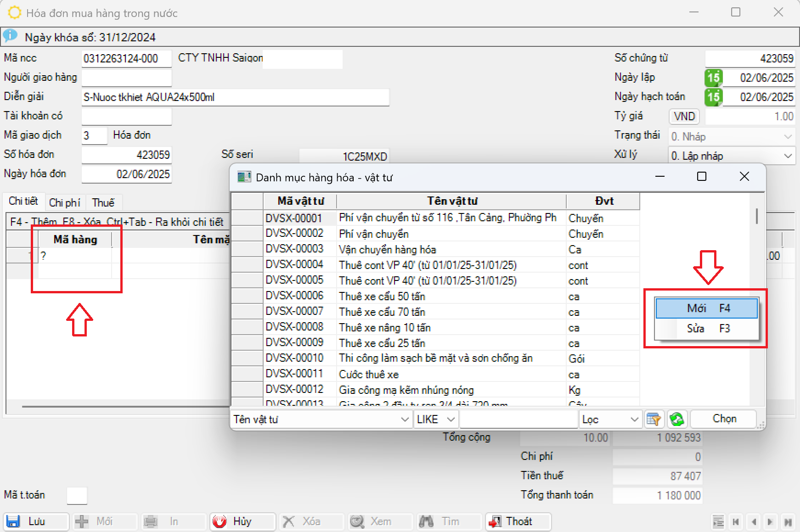Image resolution: width=800 pixels, height=532 pixels.
Task: Open the calendar icon for Ngày lập
Action: [x=713, y=78]
